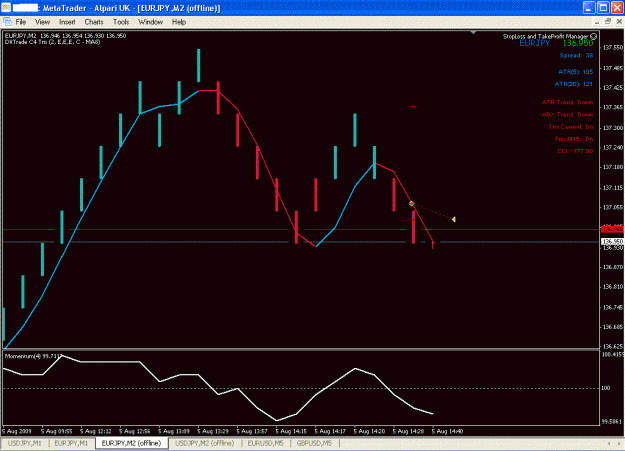Screen dimensions: 625x451
Task: Switch to the USDJPY,M2 (offline) tab
Action: click(204, 443)
